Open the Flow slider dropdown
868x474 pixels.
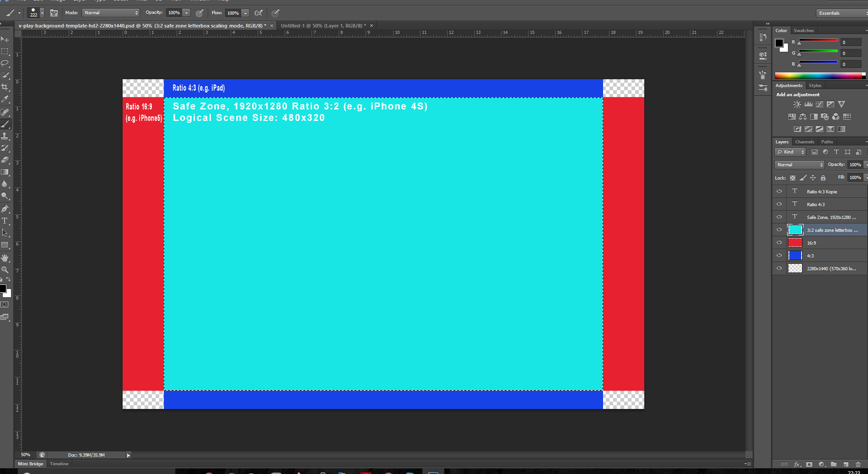pos(246,13)
